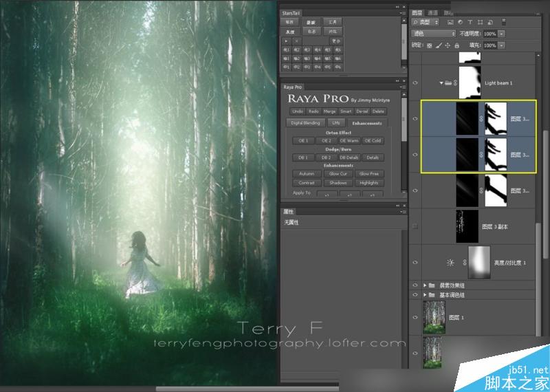Image resolution: width=550 pixels, height=392 pixels.
Task: Click the X button in StarsTail panel
Action: click(x=296, y=41)
